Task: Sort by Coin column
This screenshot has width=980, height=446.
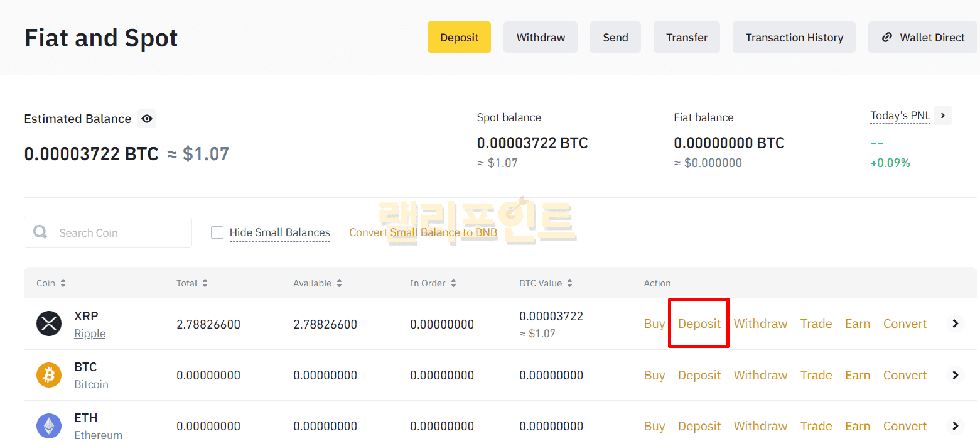Action: [x=51, y=283]
